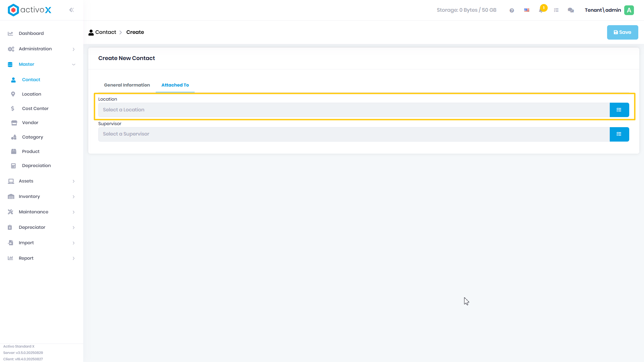This screenshot has width=644, height=362.
Task: Click the Select a Location field
Action: (x=354, y=110)
